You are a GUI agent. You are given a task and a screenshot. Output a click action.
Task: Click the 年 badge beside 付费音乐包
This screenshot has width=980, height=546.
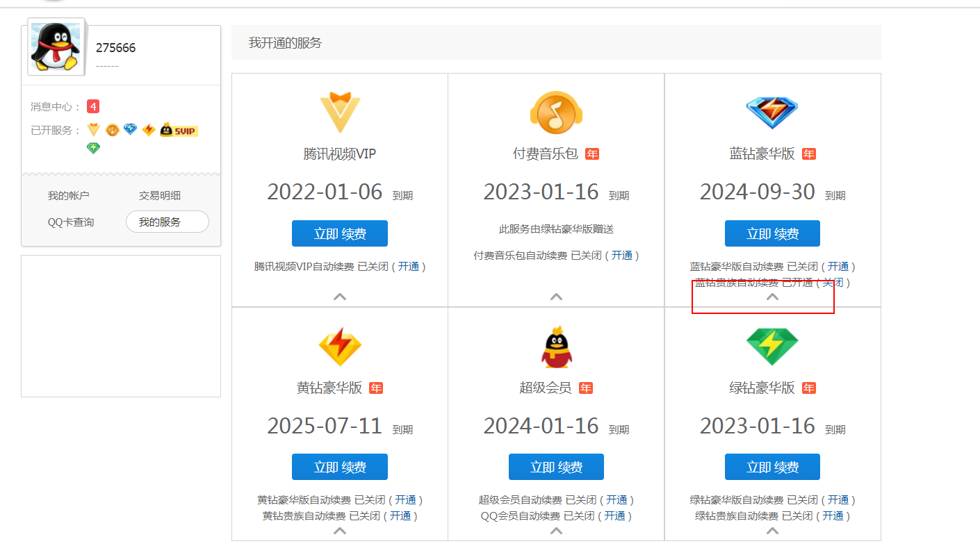point(592,154)
